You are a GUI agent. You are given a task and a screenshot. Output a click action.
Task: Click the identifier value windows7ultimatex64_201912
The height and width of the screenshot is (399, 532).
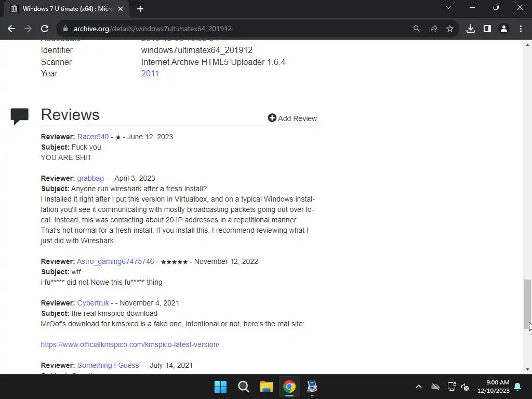pyautogui.click(x=197, y=50)
